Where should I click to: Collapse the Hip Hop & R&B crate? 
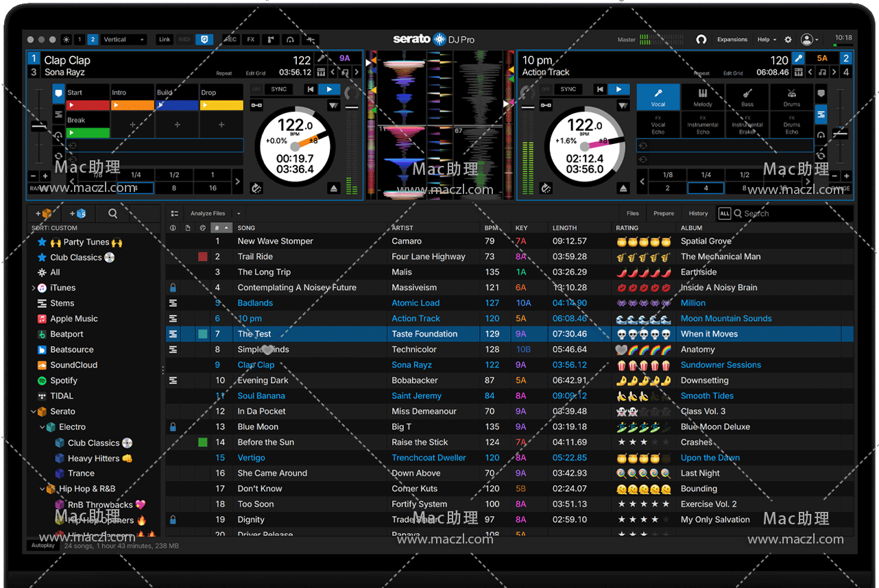43,489
